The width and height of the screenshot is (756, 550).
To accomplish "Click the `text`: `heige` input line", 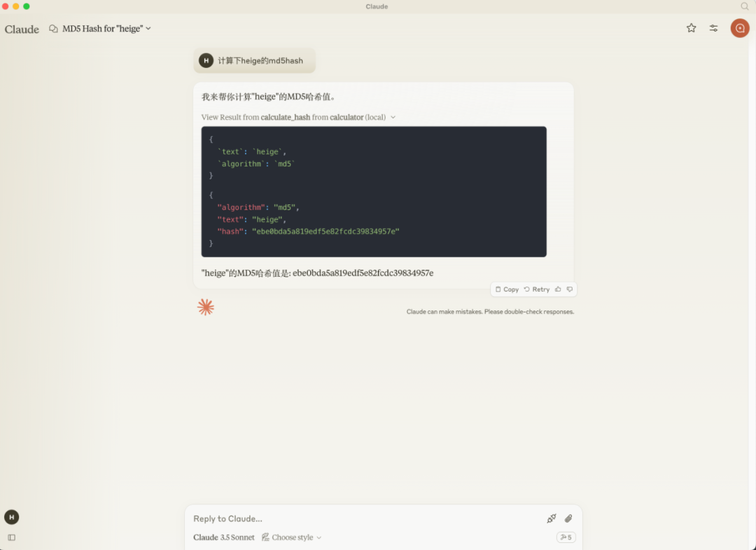I will 252,151.
